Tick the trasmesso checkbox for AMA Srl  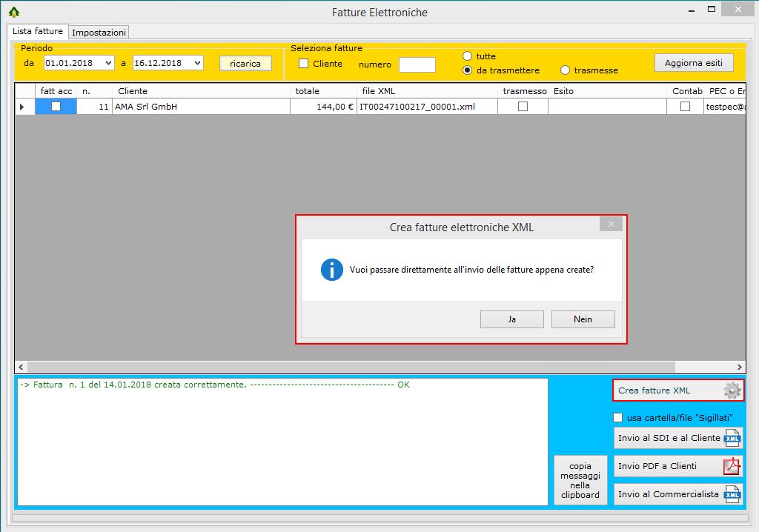click(523, 107)
